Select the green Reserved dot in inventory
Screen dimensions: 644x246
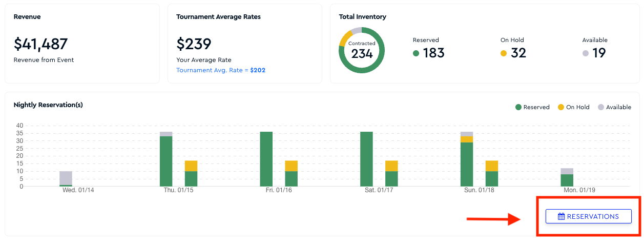click(416, 53)
